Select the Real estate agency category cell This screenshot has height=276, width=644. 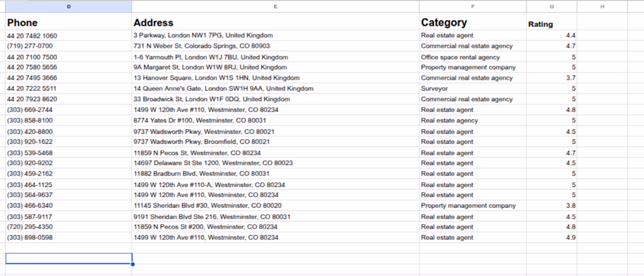click(x=472, y=120)
